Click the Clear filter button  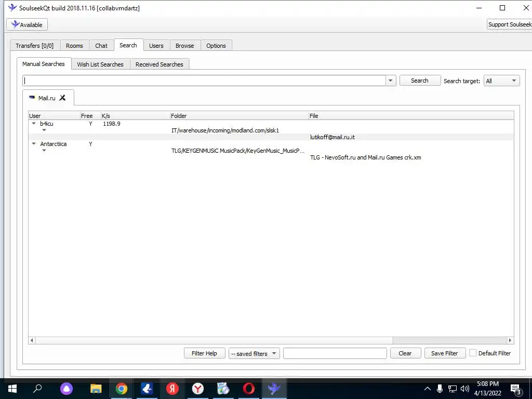coord(405,353)
